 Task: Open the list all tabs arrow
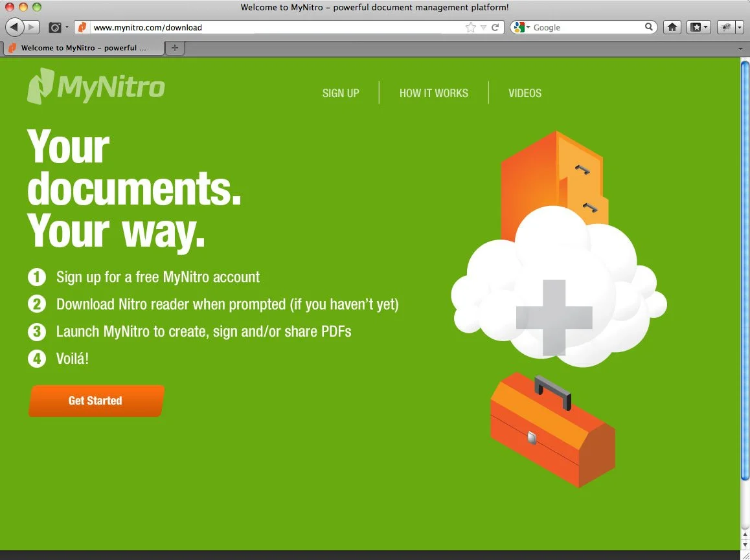point(740,49)
